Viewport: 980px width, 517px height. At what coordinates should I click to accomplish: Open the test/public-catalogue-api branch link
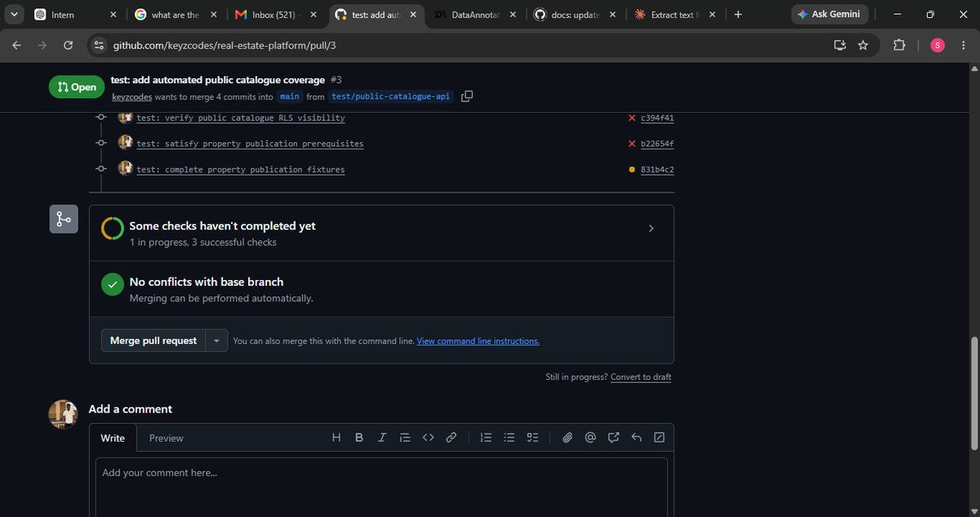click(x=391, y=96)
